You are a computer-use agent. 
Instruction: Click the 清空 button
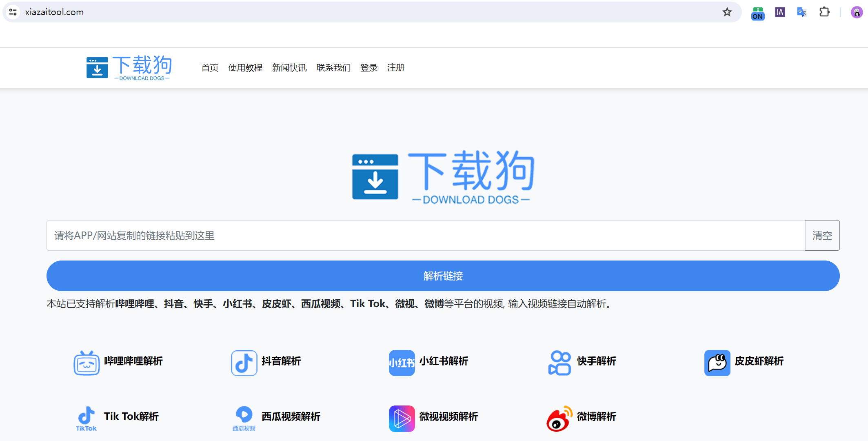[822, 236]
